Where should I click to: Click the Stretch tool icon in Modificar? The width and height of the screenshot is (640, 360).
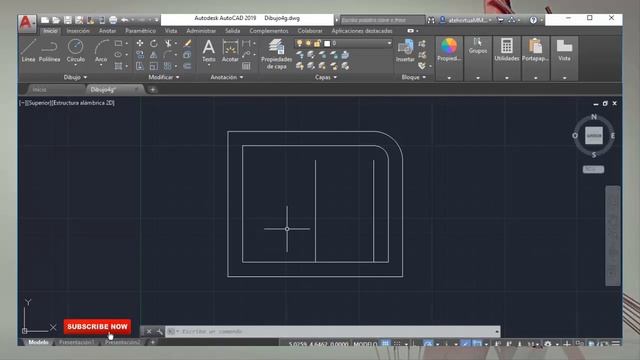tap(140, 66)
